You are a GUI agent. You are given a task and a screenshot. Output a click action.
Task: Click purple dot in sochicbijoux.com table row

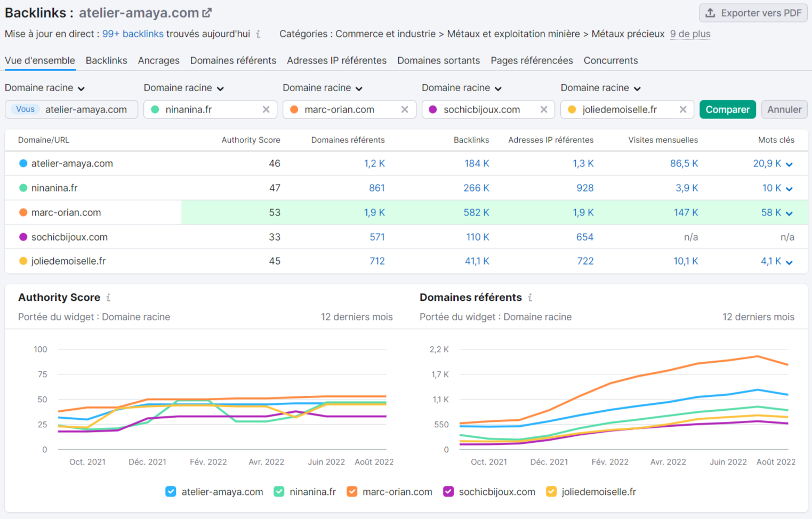click(23, 237)
